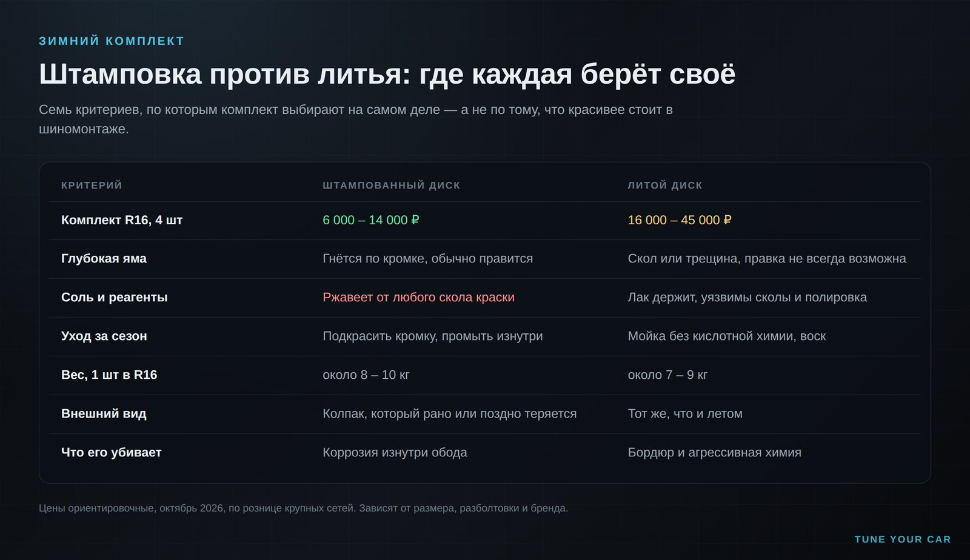The height and width of the screenshot is (560, 970).
Task: Click the cell 'Скол или трещина, правка не всегда возможна'
Action: click(767, 258)
